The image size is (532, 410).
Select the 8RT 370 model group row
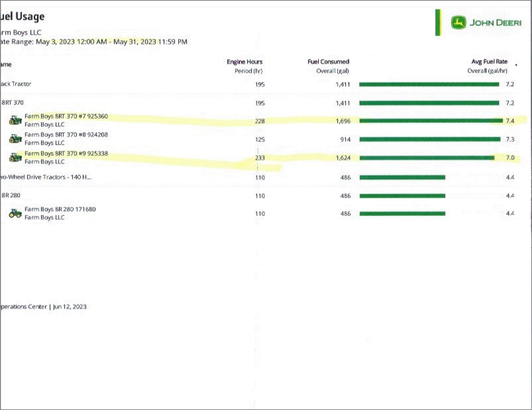[11, 102]
